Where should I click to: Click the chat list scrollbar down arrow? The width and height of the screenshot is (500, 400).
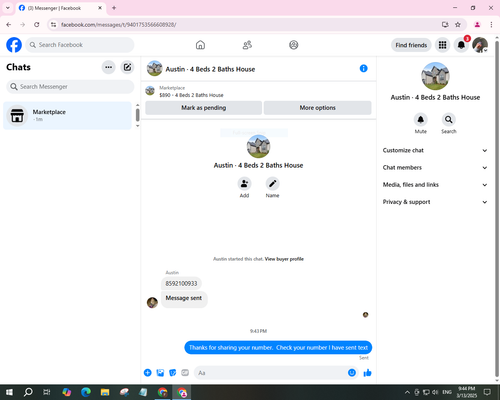tap(137, 126)
